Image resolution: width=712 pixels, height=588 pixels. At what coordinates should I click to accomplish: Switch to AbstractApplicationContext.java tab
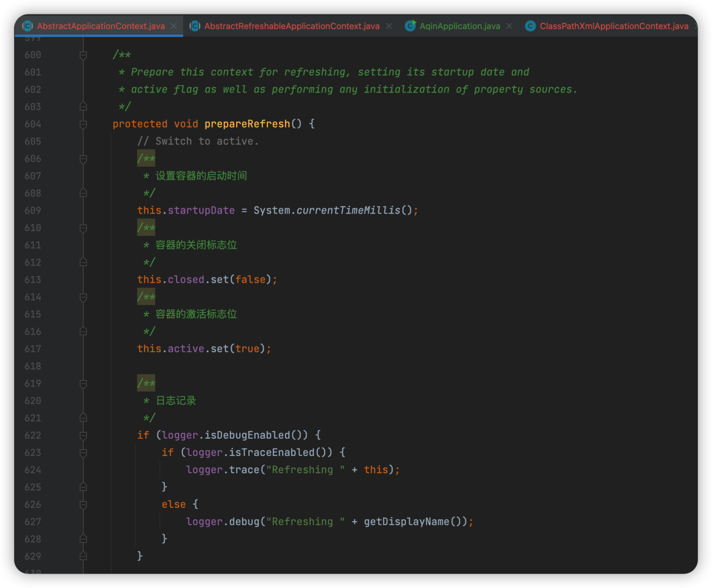click(100, 26)
